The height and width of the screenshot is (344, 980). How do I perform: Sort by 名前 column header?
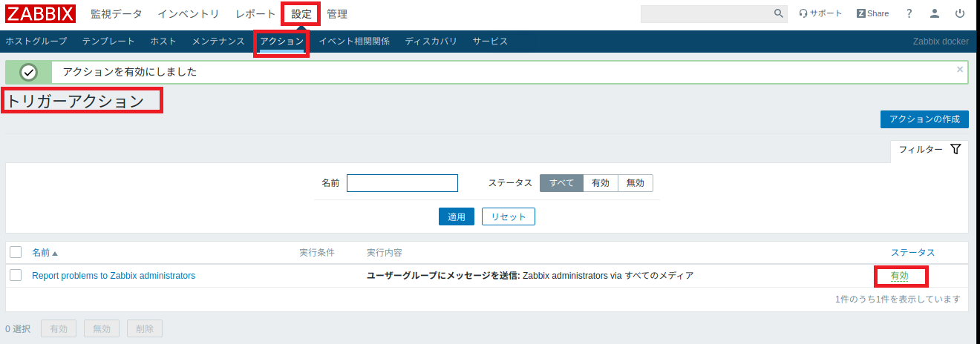[x=45, y=253]
